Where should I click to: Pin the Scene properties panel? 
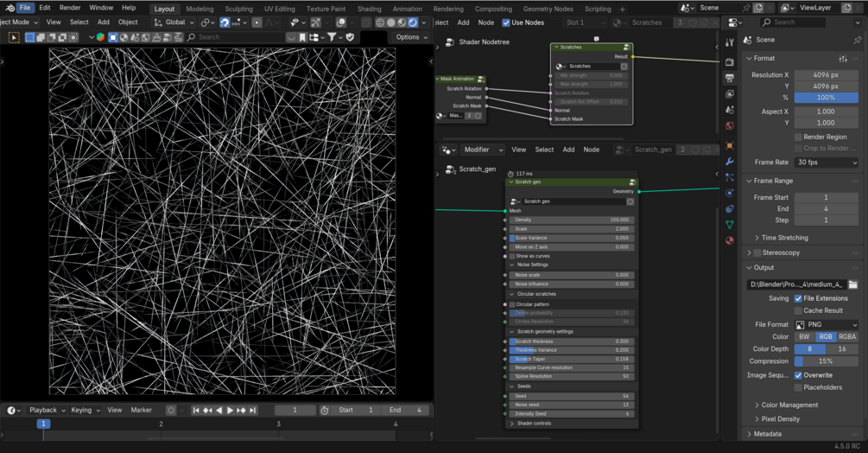pyautogui.click(x=857, y=40)
